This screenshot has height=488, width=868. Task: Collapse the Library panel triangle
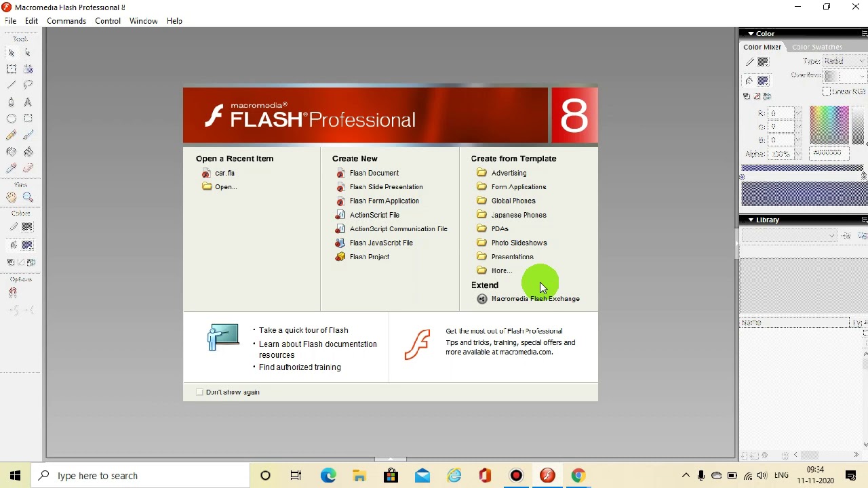(x=751, y=220)
